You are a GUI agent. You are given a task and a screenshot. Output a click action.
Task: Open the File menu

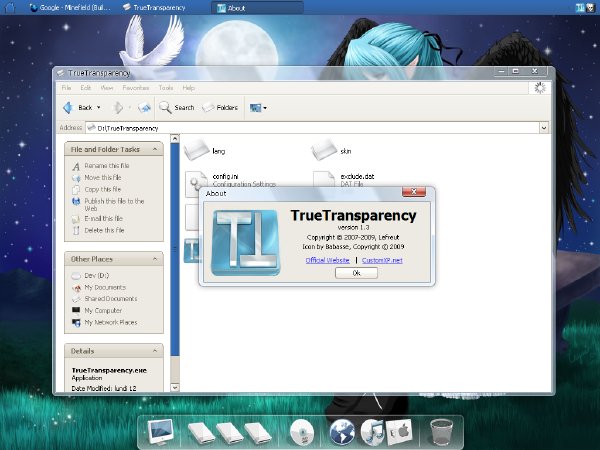pos(67,88)
